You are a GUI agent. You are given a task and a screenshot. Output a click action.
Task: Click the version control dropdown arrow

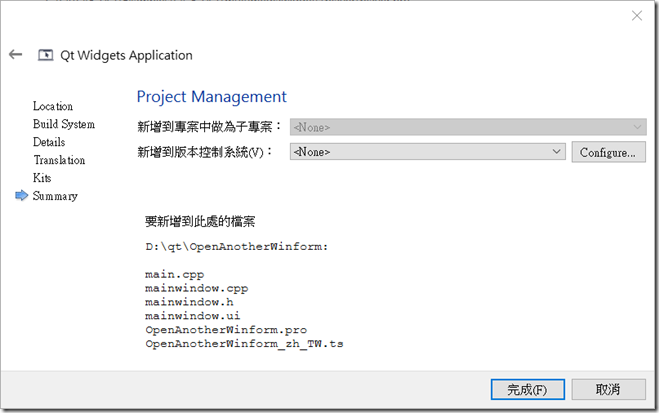pos(556,152)
